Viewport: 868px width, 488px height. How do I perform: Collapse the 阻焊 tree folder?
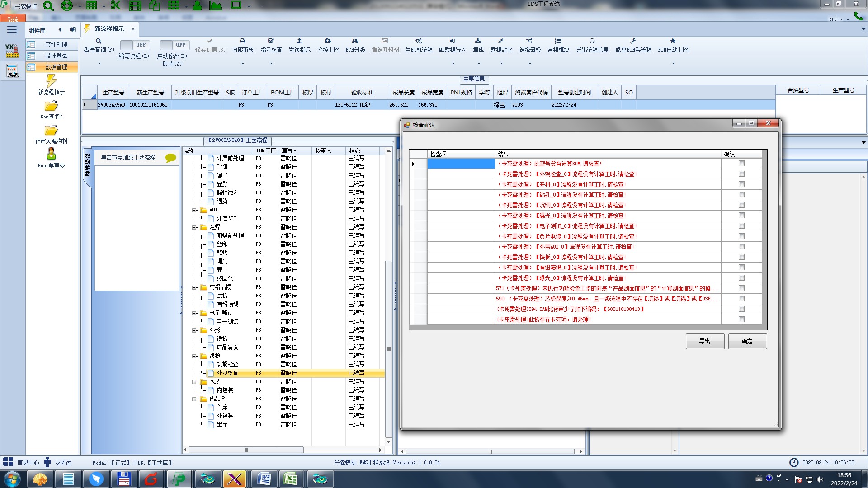(194, 227)
